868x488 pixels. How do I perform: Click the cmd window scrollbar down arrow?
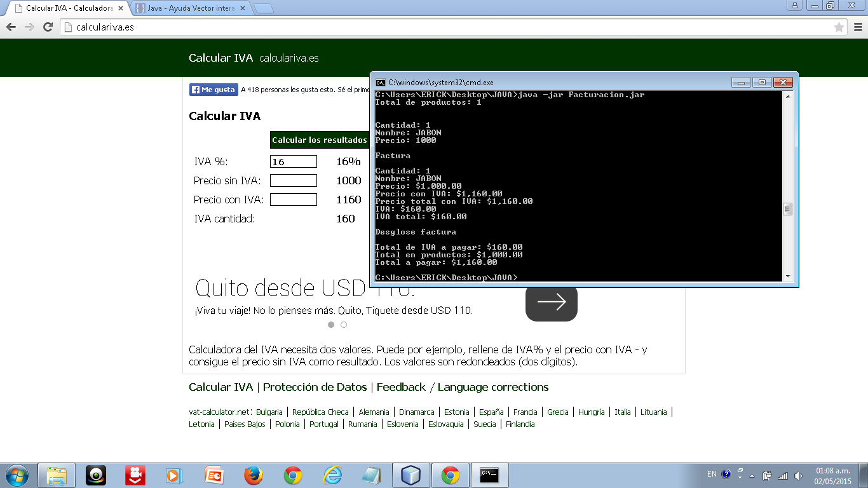click(x=788, y=276)
